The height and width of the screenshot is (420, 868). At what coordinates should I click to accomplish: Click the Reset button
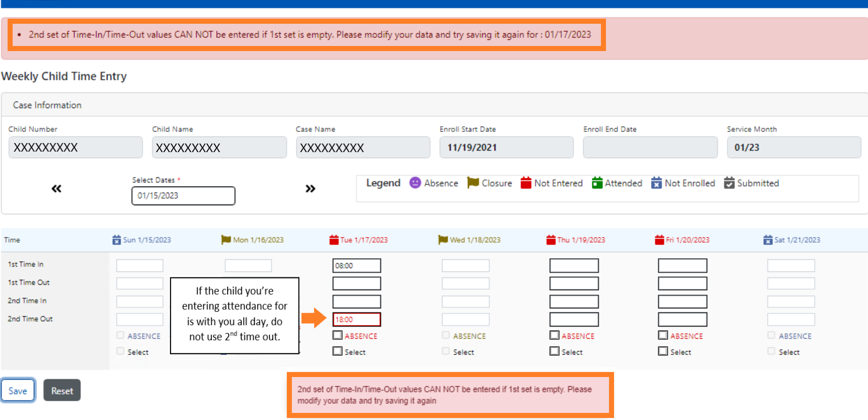[62, 390]
